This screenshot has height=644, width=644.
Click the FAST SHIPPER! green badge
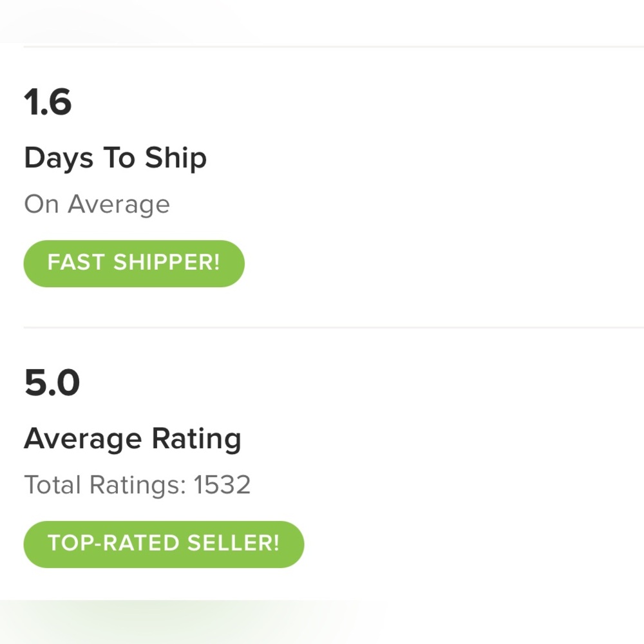[134, 263]
